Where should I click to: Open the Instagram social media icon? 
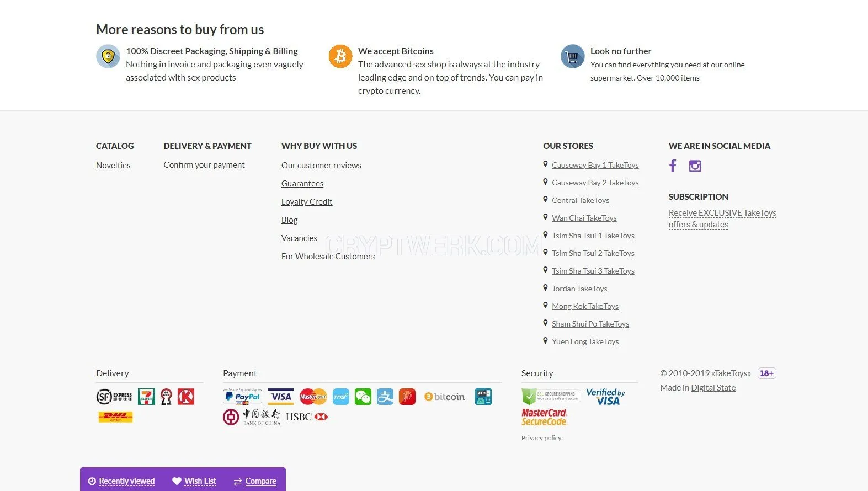695,166
